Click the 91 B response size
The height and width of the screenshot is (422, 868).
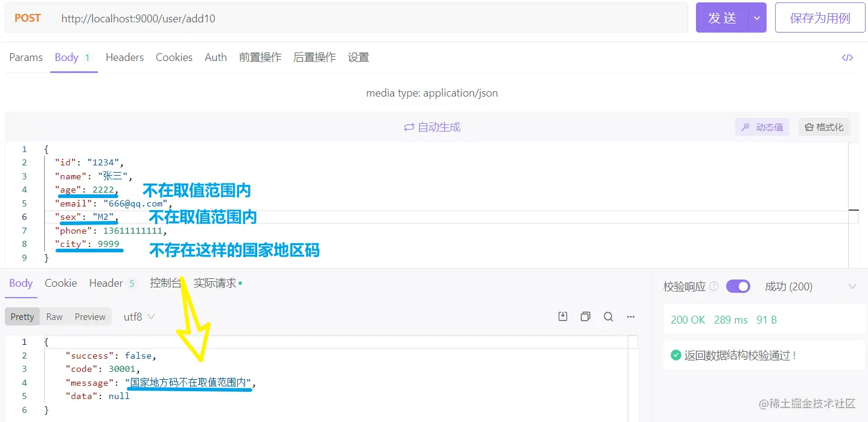[x=767, y=320]
